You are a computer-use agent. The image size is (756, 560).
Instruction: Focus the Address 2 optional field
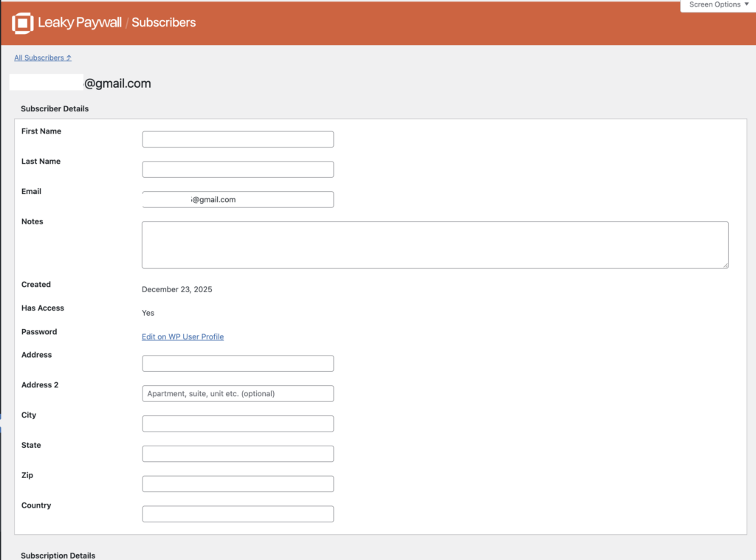238,394
